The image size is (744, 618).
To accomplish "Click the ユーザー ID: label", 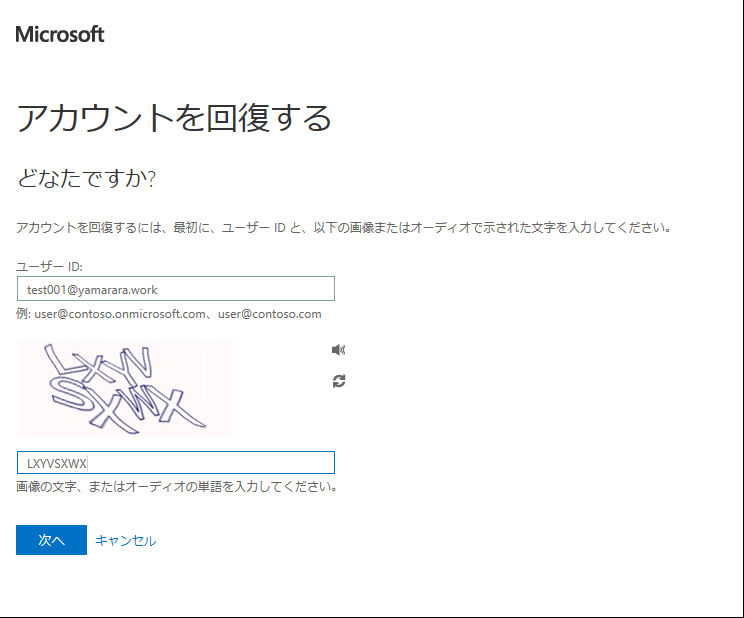I will pyautogui.click(x=49, y=266).
